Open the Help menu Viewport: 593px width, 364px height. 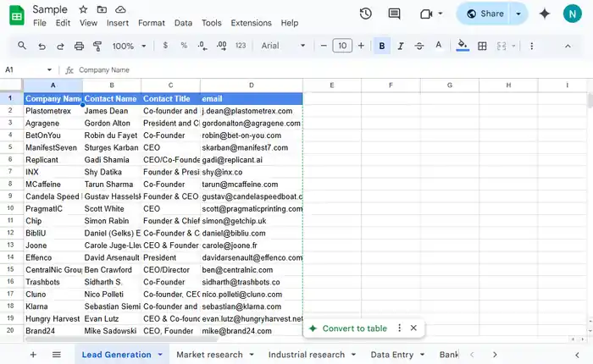pyautogui.click(x=290, y=23)
